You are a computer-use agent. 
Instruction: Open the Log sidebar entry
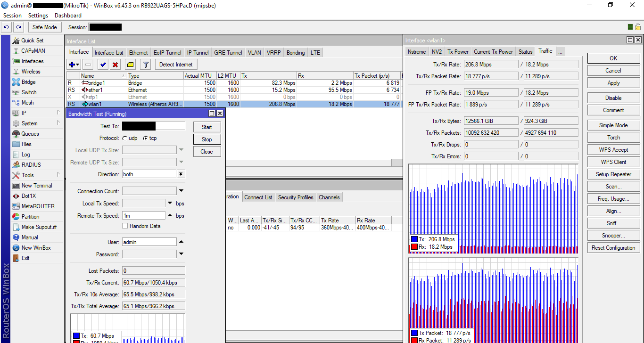(25, 155)
